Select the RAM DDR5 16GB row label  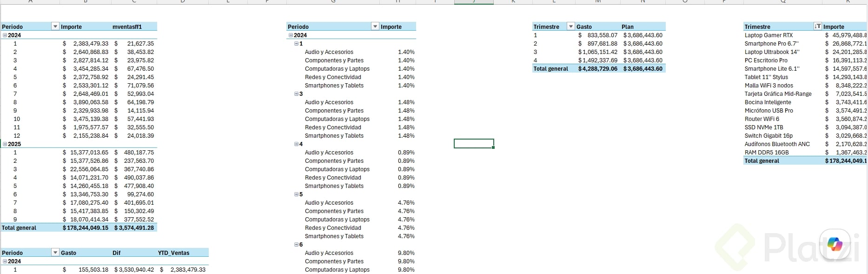766,152
